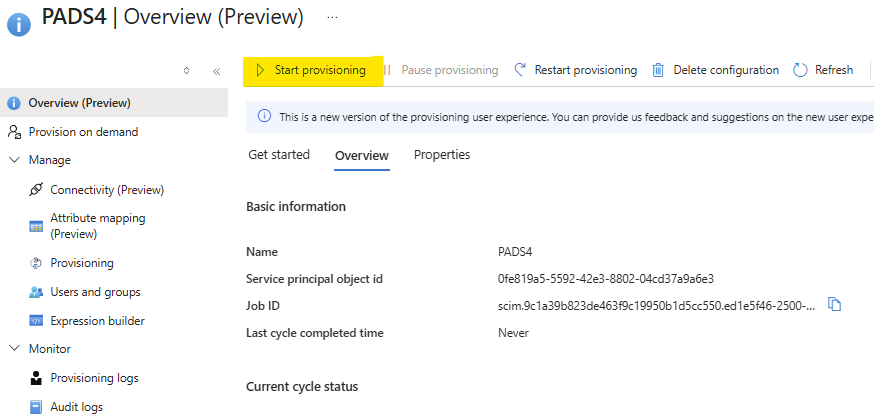874x416 pixels.
Task: Click the Restart provisioning arrow icon
Action: 520,70
